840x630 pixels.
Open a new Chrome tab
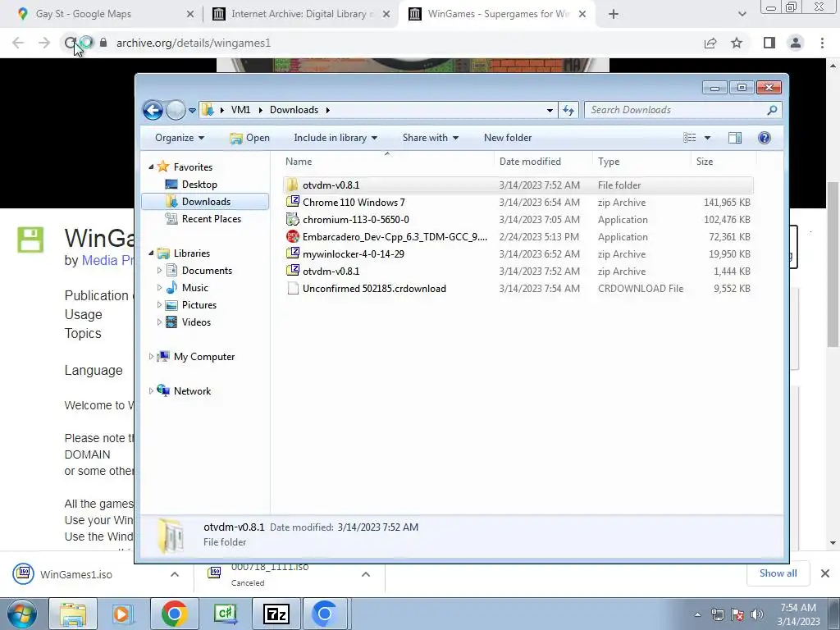[x=614, y=14]
